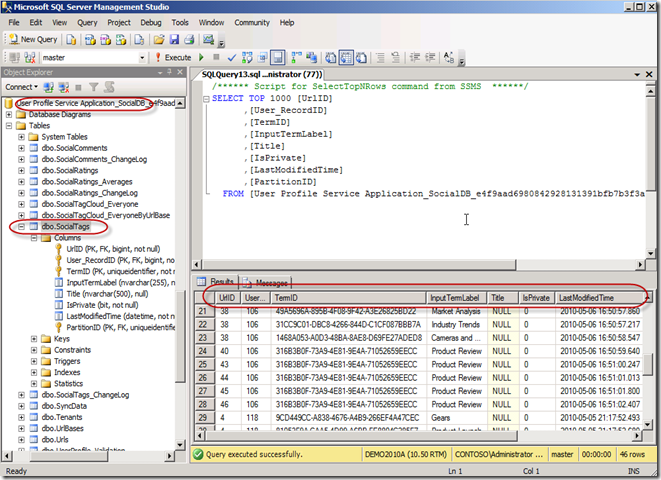The width and height of the screenshot is (661, 480).
Task: Expand the dbo.SocialComments table node
Action: (22, 148)
